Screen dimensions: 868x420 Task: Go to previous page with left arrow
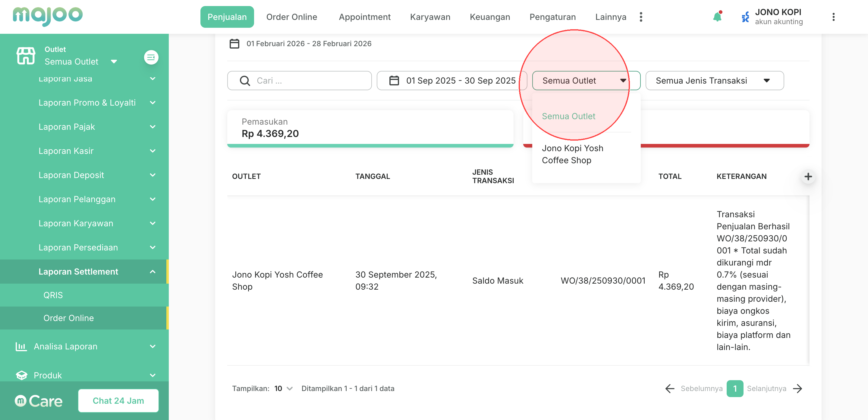669,389
